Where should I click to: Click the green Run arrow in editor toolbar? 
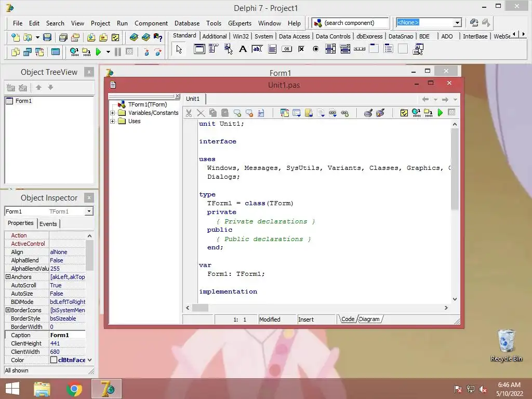pos(440,113)
